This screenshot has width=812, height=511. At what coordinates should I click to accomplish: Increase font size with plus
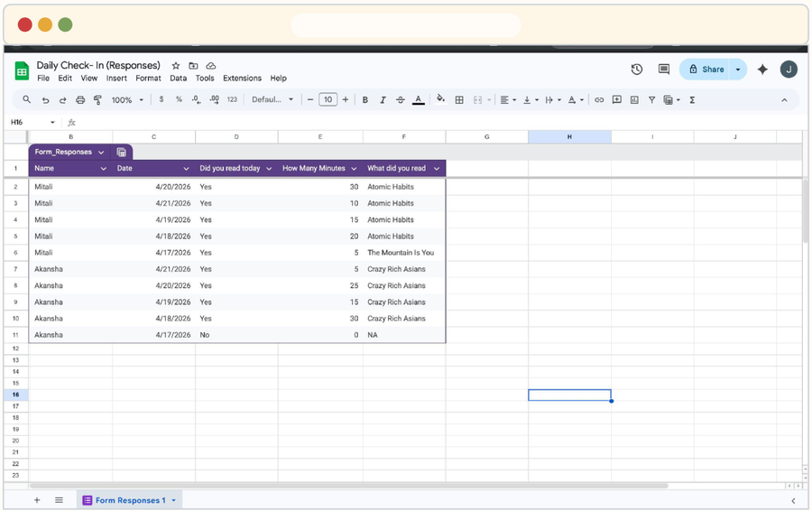pos(346,99)
